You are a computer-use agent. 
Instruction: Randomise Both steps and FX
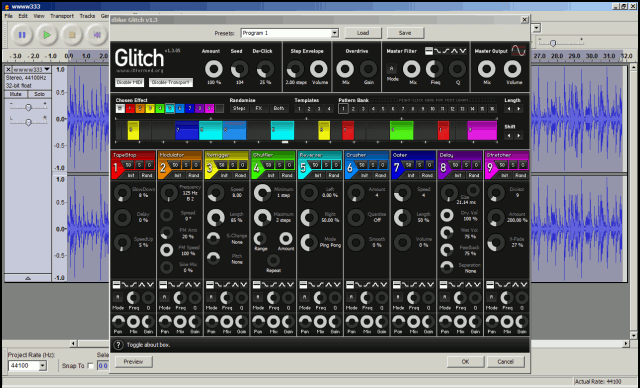pyautogui.click(x=279, y=109)
